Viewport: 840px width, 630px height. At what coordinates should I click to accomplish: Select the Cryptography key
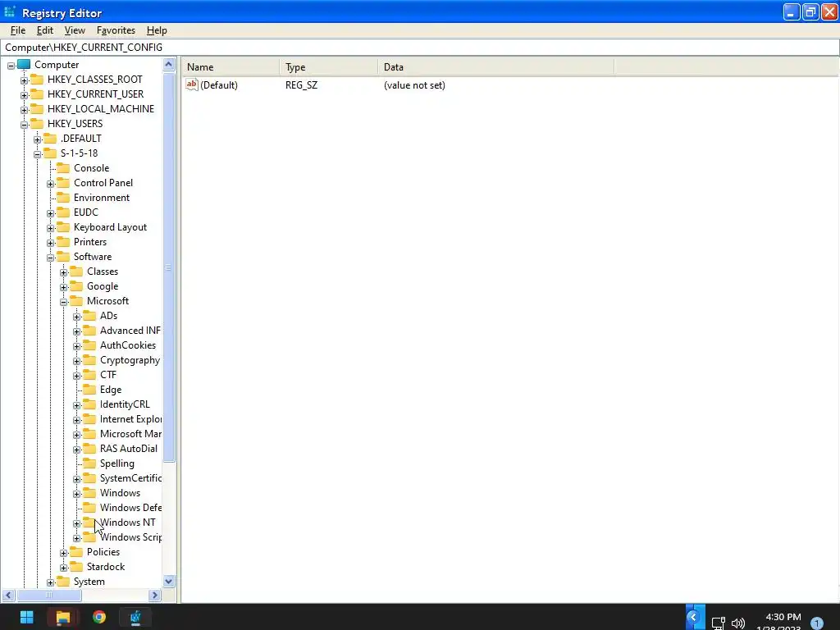tap(130, 360)
